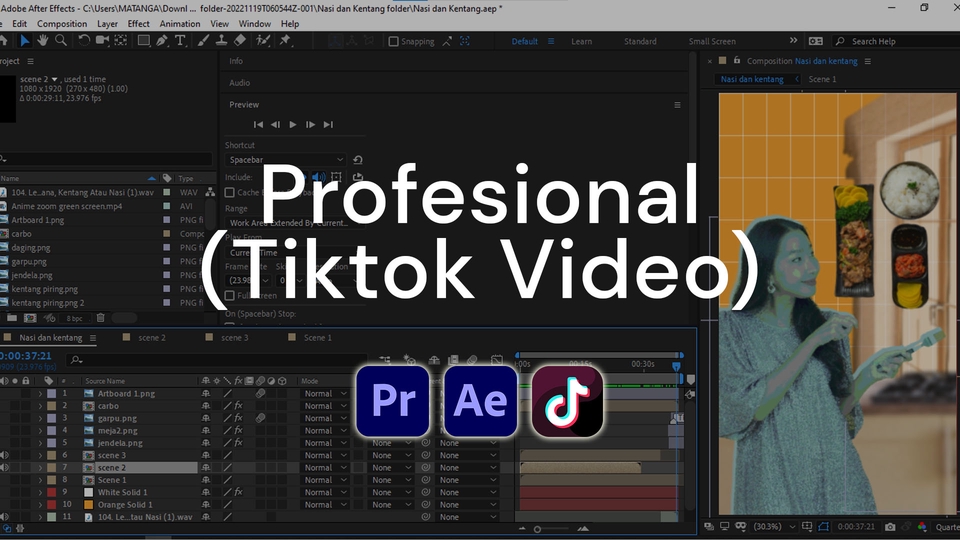Switch to the scene 3 timeline tab

[x=234, y=338]
